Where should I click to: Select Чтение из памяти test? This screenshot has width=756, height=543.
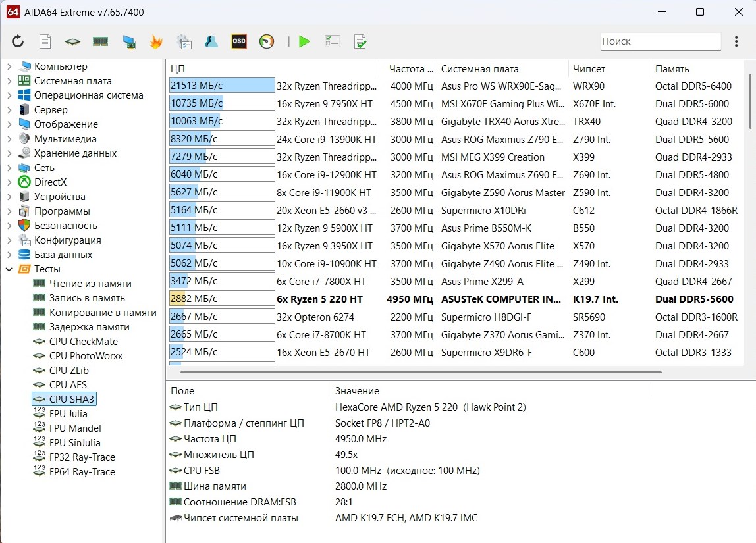coord(90,284)
